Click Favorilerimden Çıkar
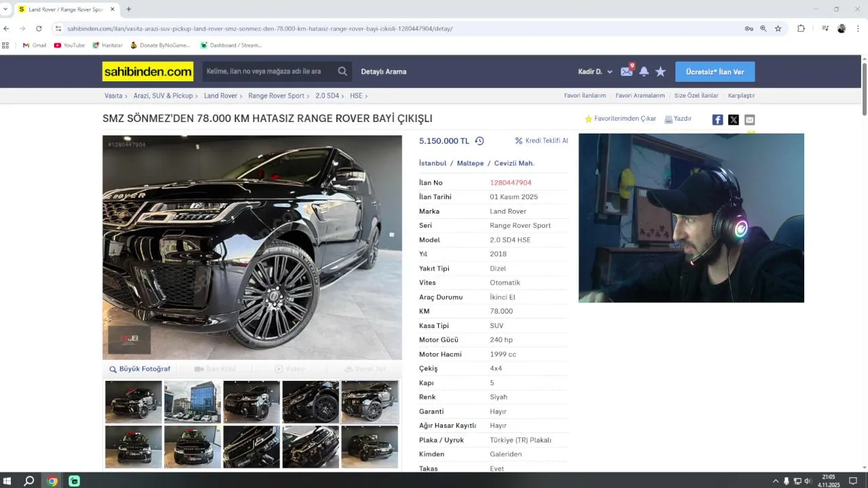868x488 pixels. 620,119
